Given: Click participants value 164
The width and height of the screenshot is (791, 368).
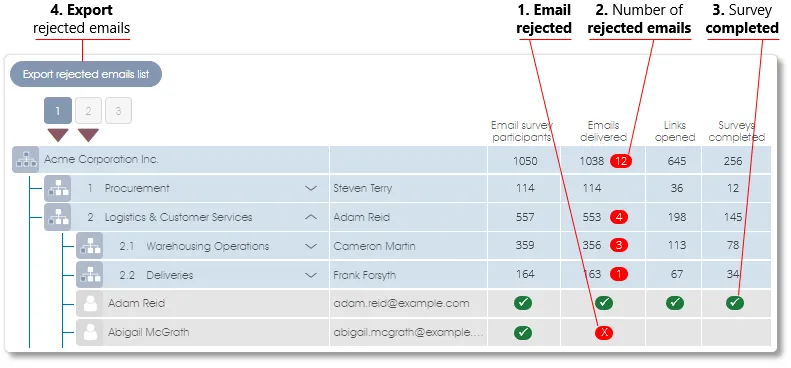Looking at the screenshot, I should 525,274.
